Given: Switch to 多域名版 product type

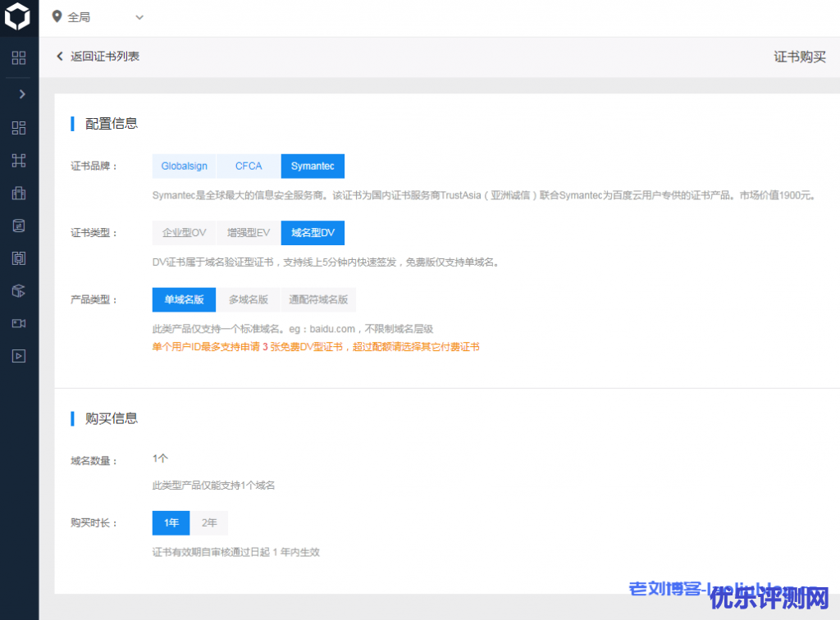Looking at the screenshot, I should [248, 300].
